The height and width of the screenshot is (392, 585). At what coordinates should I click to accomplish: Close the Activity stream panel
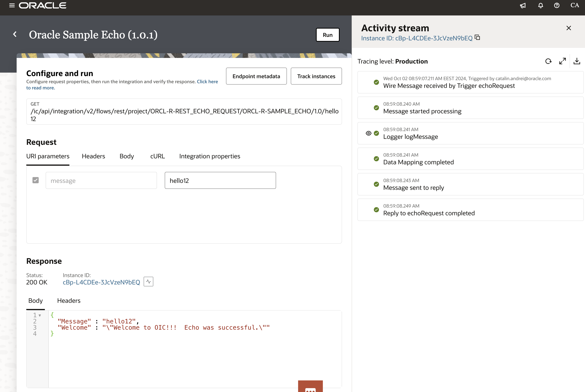pos(569,28)
